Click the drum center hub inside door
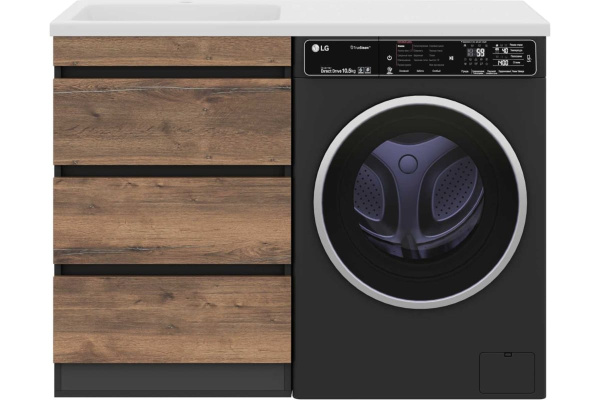Viewport: 600px width, 400px height. pyautogui.click(x=408, y=163)
